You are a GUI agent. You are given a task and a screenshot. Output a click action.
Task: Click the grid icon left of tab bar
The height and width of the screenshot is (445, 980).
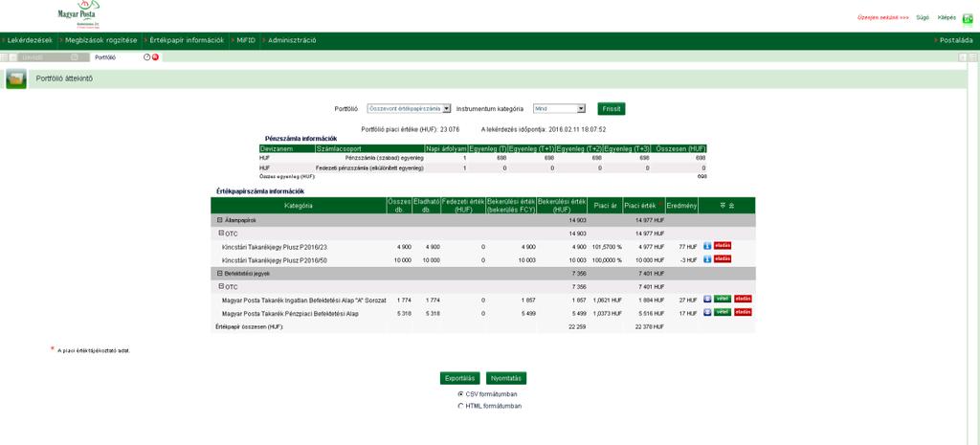pyautogui.click(x=4, y=56)
